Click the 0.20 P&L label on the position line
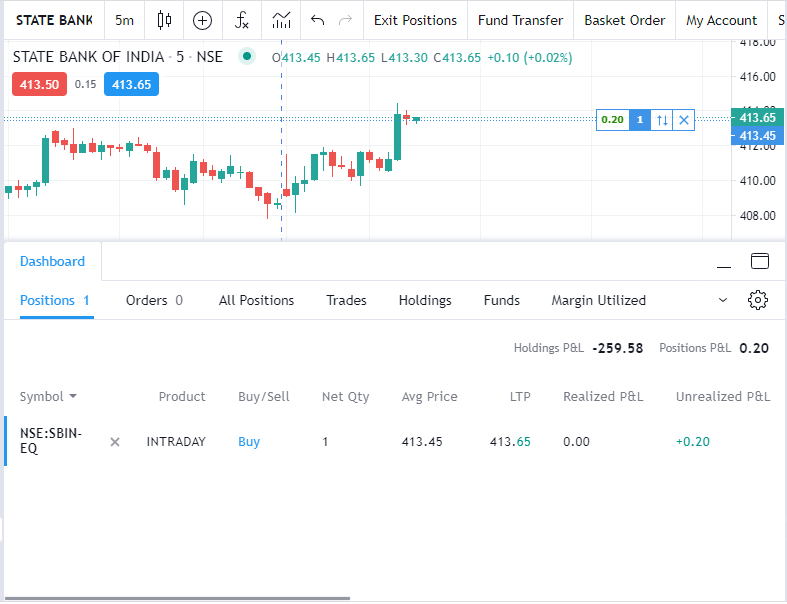Viewport: 787px width, 604px height. 612,119
